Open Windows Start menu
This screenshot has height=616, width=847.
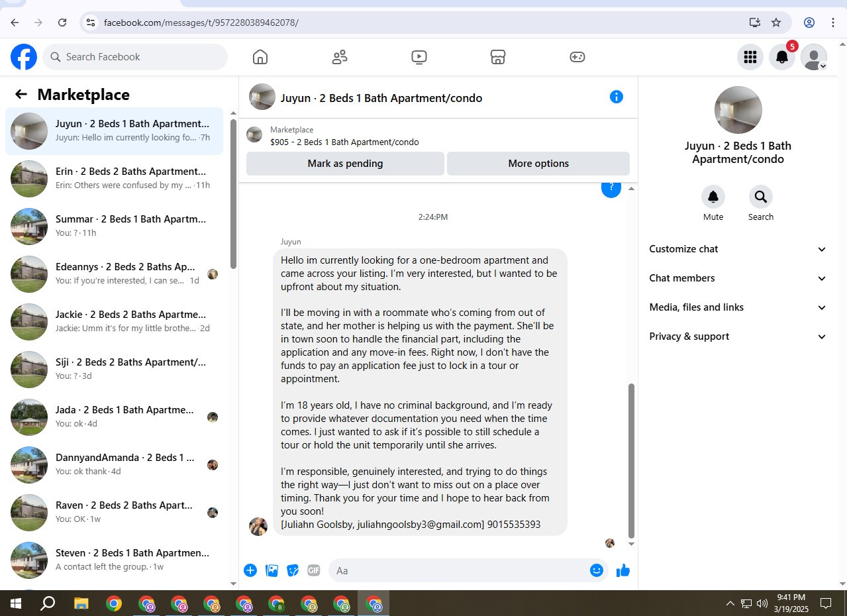(16, 603)
